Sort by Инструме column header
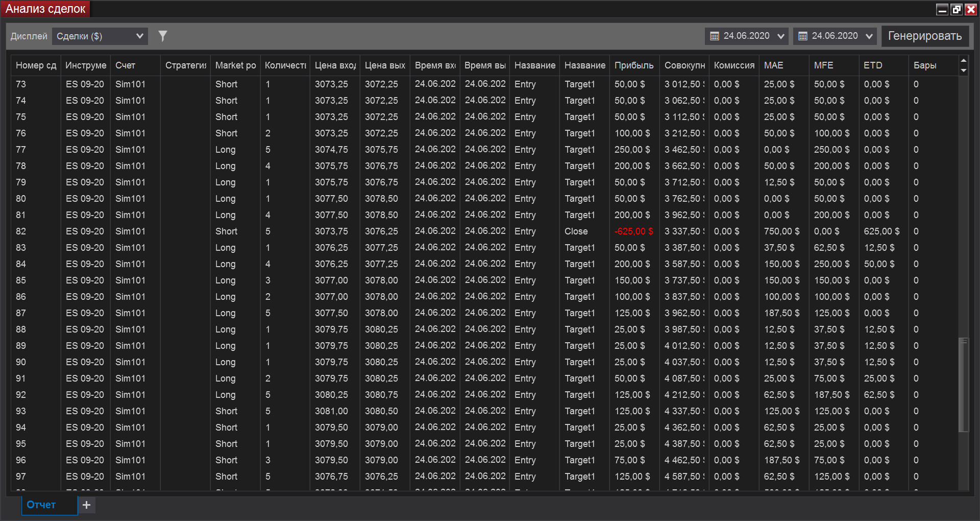Screen dimensions: 980x521 tap(86, 65)
